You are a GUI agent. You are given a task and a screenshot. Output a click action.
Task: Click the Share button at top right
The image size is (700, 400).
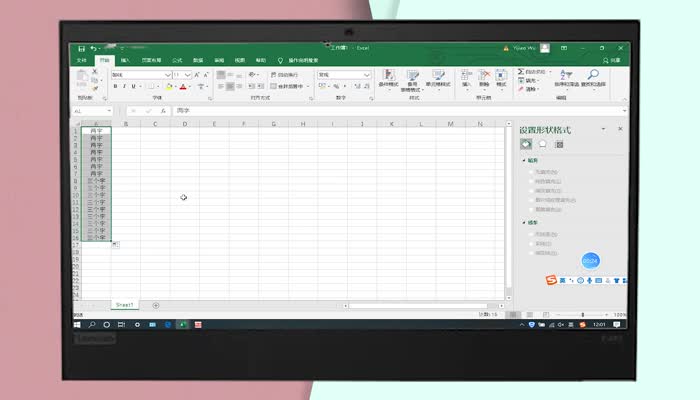612,60
